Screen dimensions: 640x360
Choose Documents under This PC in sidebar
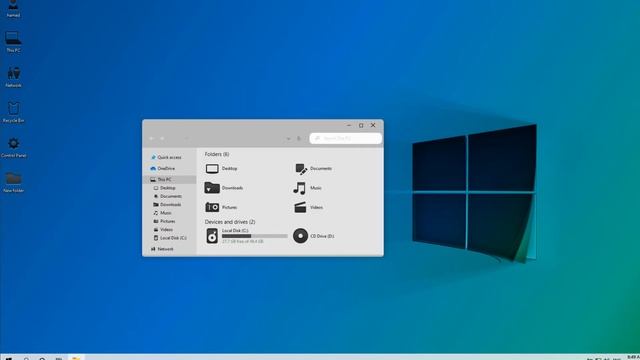(x=167, y=196)
